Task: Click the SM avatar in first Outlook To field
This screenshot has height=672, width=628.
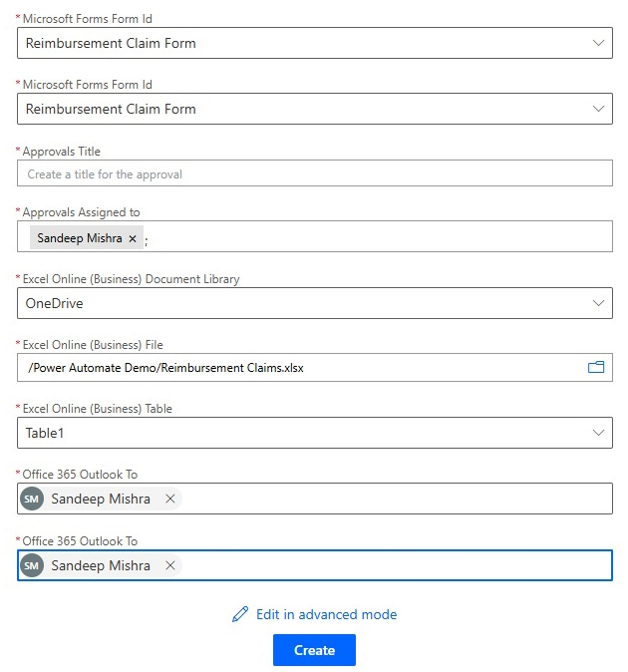Action: (x=32, y=499)
